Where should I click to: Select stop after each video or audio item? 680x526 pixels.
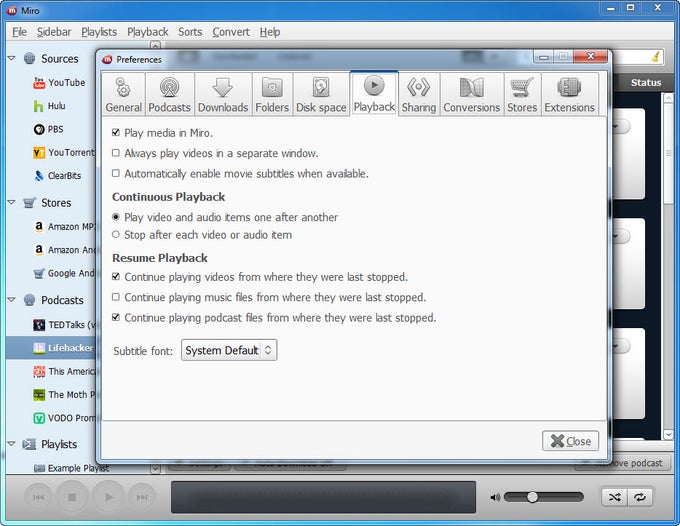pos(116,235)
